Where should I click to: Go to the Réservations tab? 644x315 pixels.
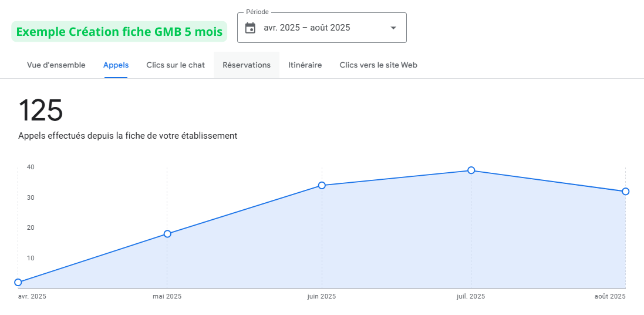(247, 65)
